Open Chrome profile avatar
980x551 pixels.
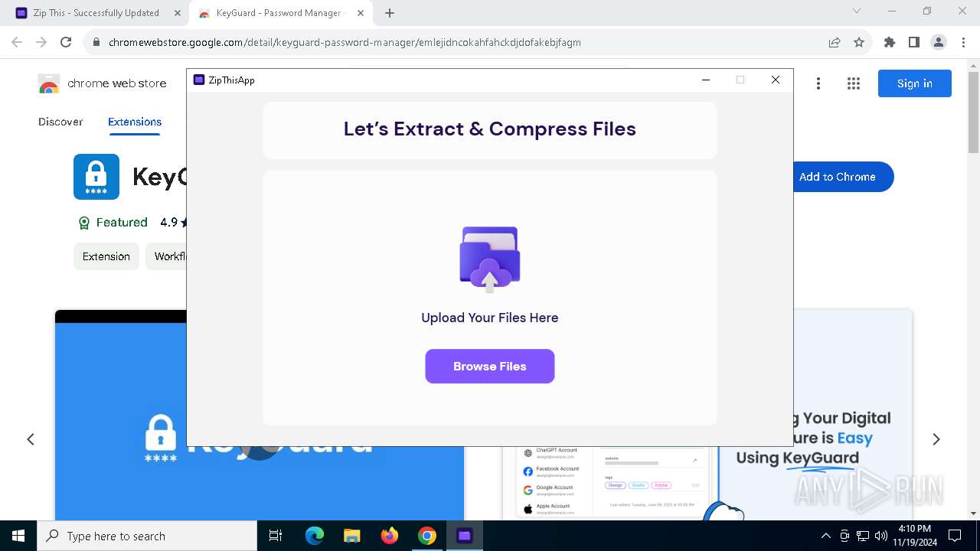(939, 42)
